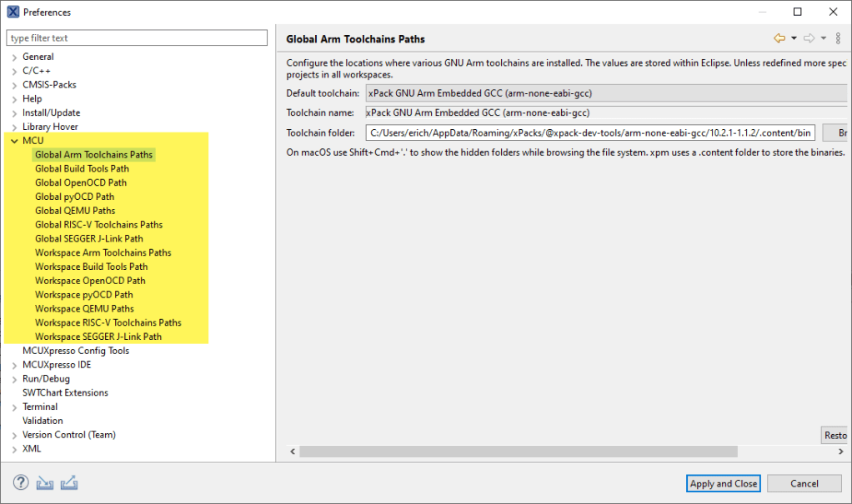Click the Export preferences icon
852x504 pixels.
[69, 483]
